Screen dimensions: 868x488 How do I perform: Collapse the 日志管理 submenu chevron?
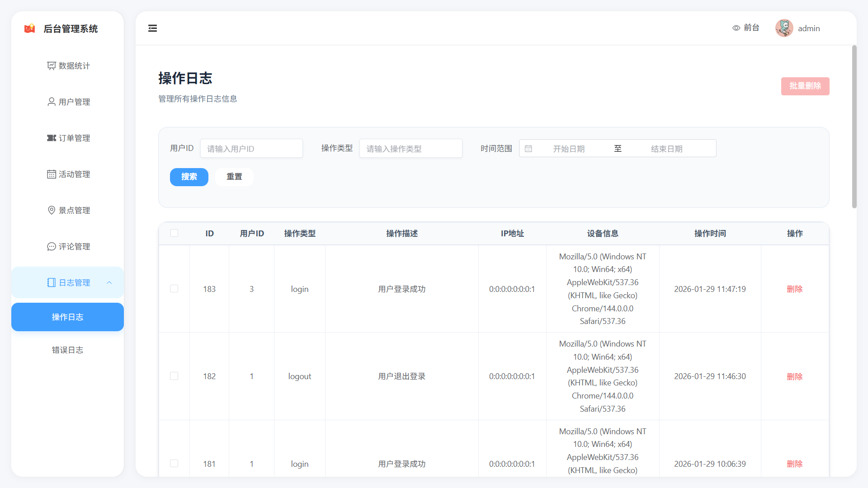pos(109,283)
